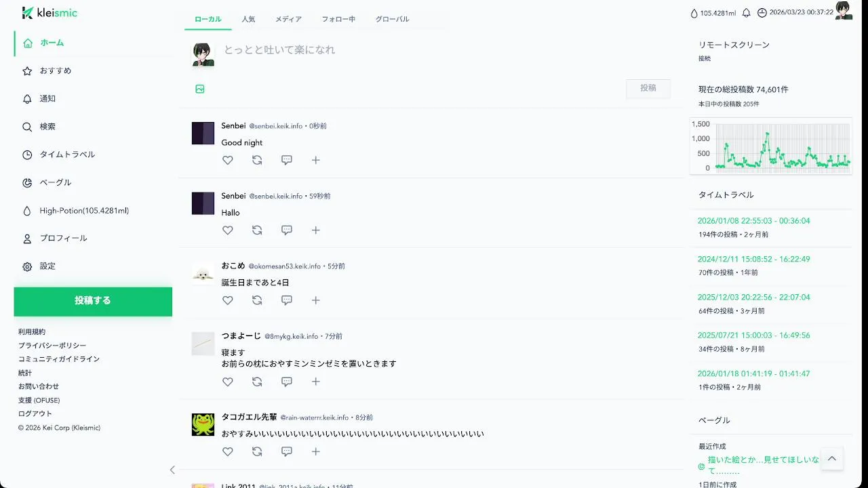The width and height of the screenshot is (868, 488).
Task: Like Senbei's "Good night" post
Action: tap(228, 160)
